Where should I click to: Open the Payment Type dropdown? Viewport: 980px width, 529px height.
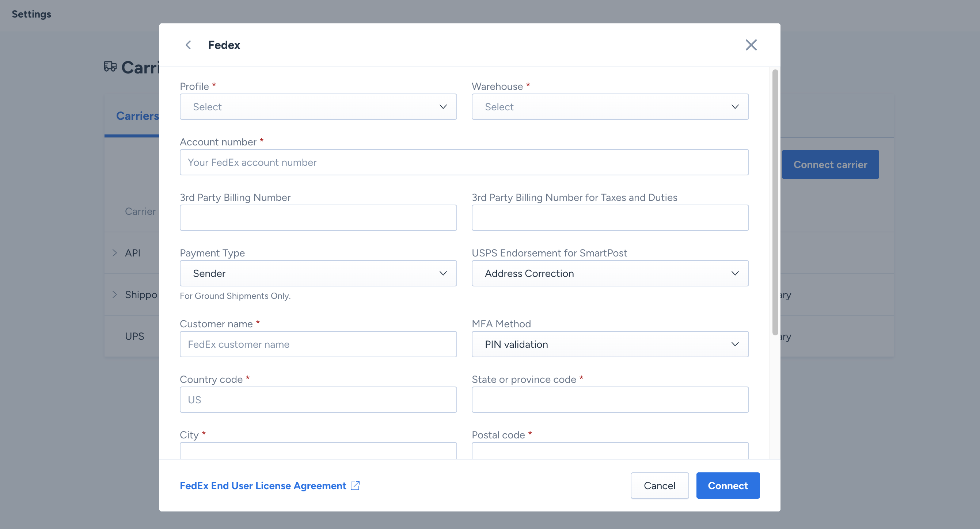[318, 273]
